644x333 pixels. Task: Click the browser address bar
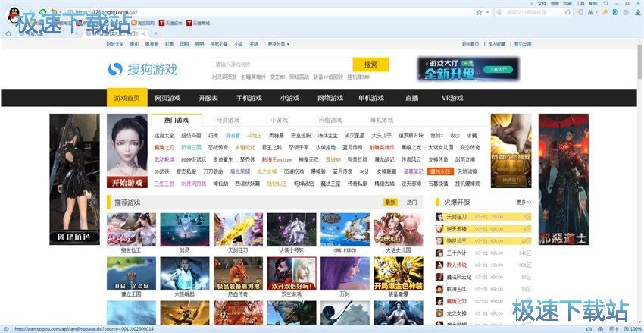271,12
